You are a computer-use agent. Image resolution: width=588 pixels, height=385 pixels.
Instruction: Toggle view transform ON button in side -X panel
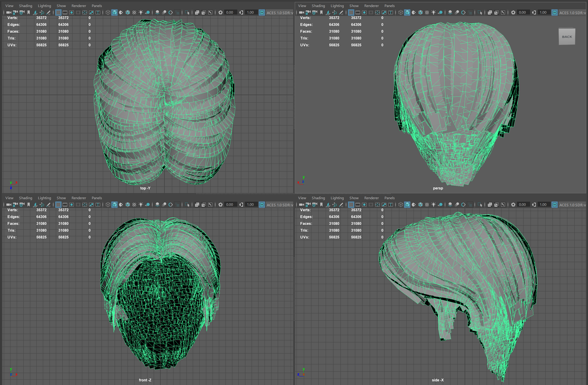(x=555, y=204)
